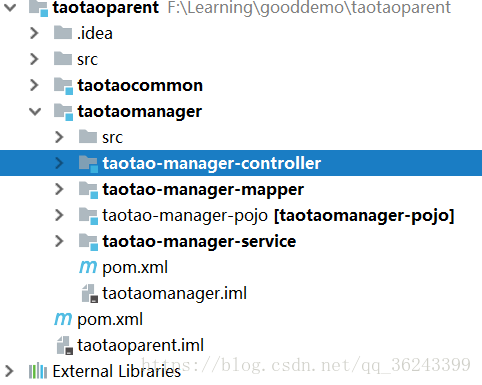Expand taotao-manager-service arrow
The height and width of the screenshot is (385, 482).
tap(59, 241)
